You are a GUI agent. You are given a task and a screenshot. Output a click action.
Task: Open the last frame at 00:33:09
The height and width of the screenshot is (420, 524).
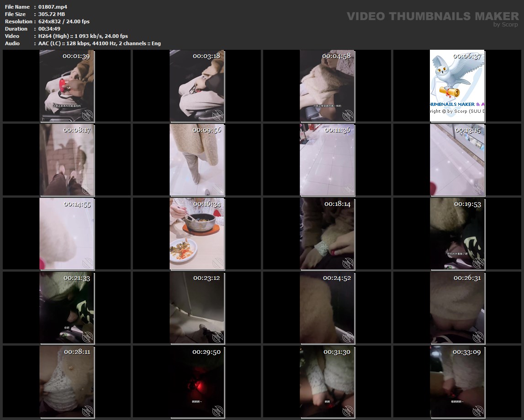point(457,382)
